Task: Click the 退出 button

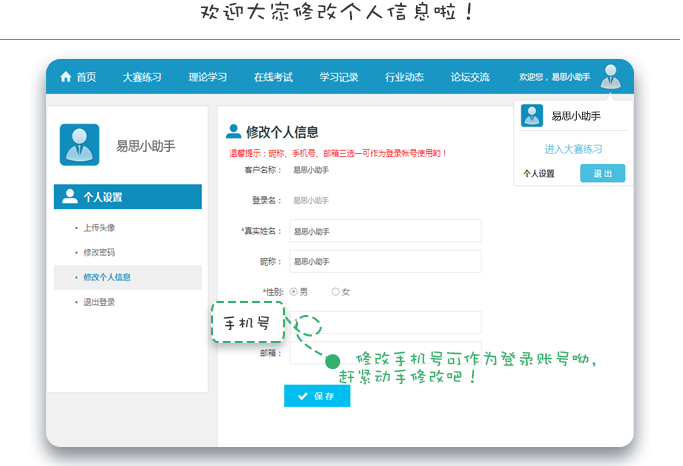Action: (602, 173)
